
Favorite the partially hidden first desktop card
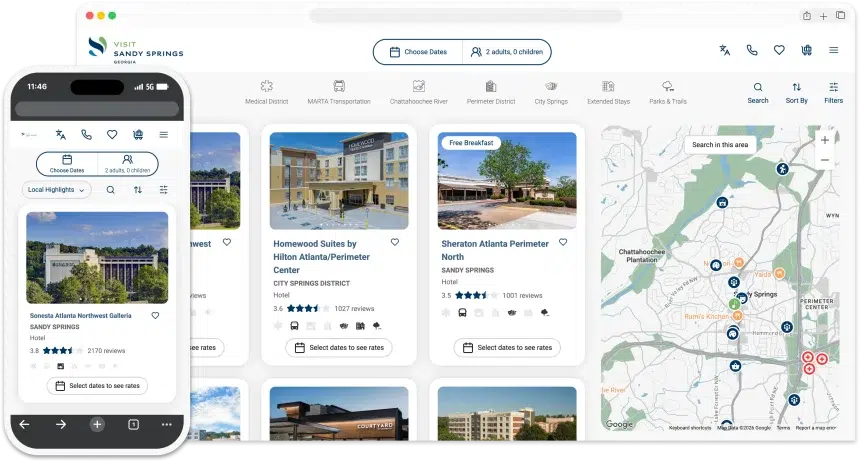227,242
